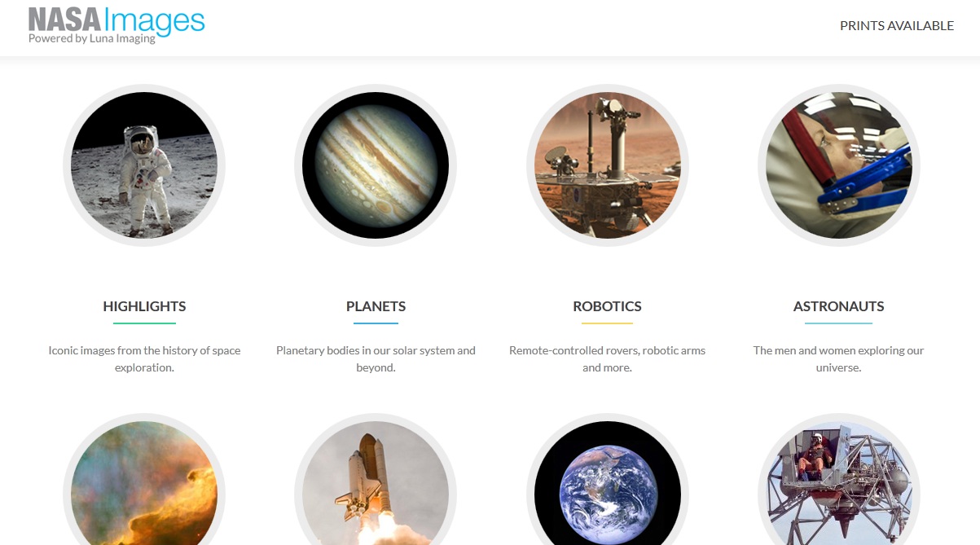Click the Remote-controlled rovers description text
The height and width of the screenshot is (545, 980).
coord(607,359)
